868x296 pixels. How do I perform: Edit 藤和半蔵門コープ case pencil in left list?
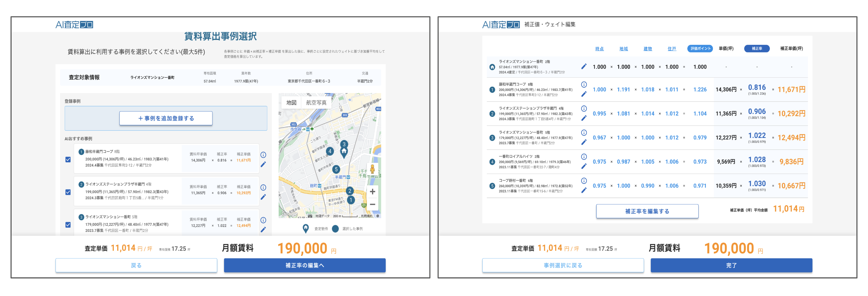coord(263,164)
